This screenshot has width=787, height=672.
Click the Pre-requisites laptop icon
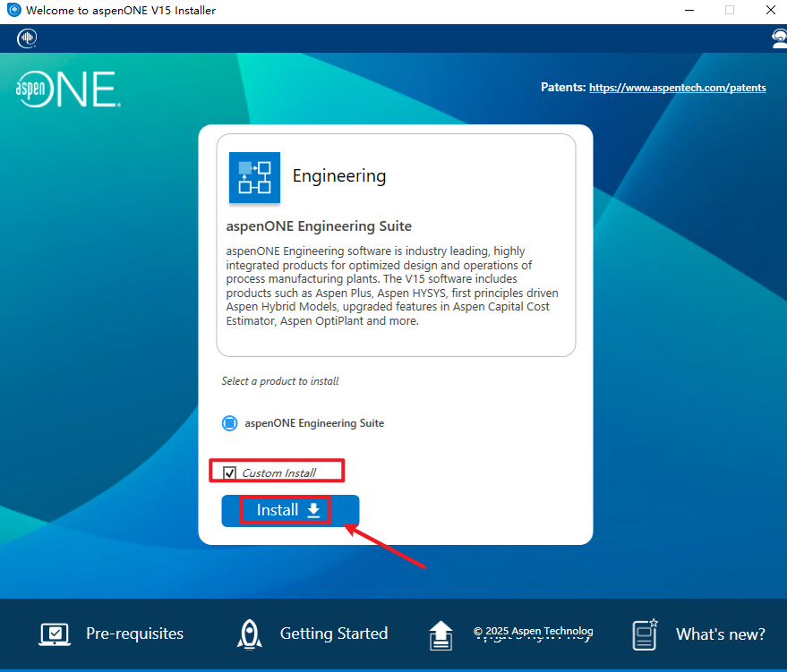click(55, 634)
